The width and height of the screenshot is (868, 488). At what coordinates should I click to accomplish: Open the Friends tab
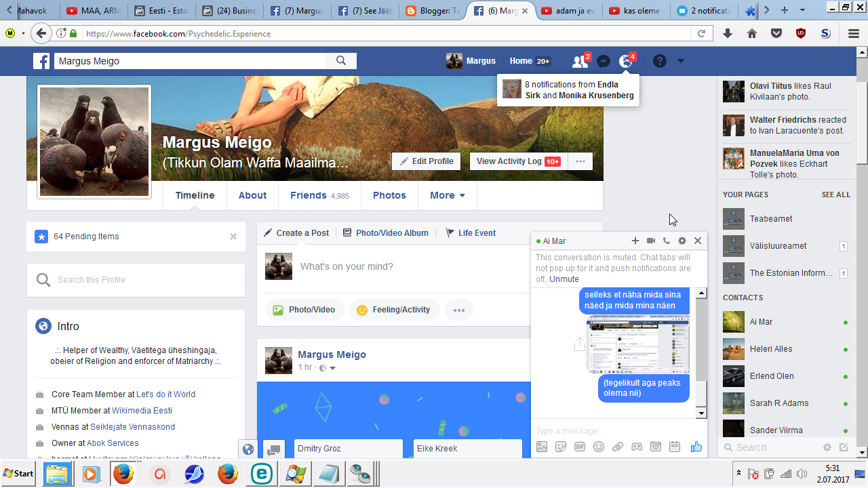click(319, 195)
